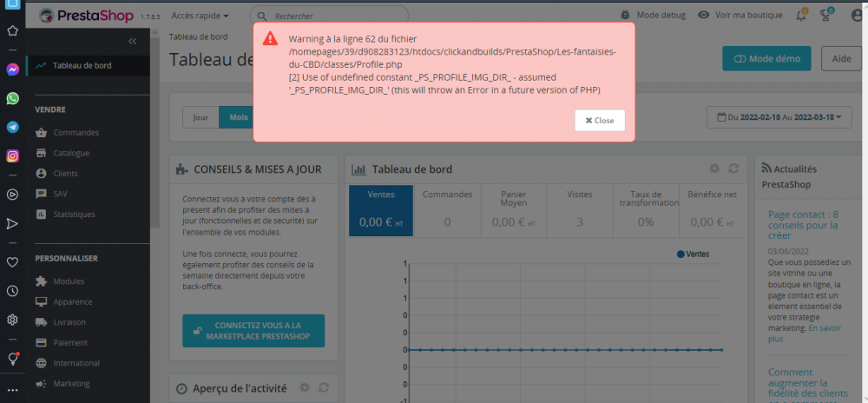Collapse the left navigation menu
The image size is (868, 403).
[x=132, y=41]
